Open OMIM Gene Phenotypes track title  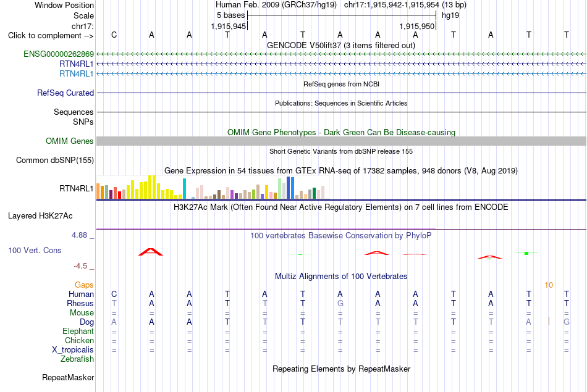pos(341,132)
